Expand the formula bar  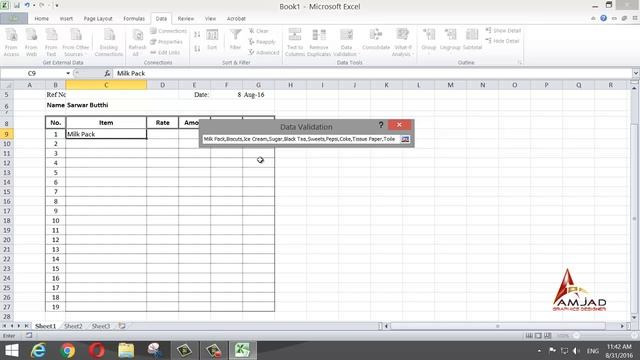[x=636, y=73]
